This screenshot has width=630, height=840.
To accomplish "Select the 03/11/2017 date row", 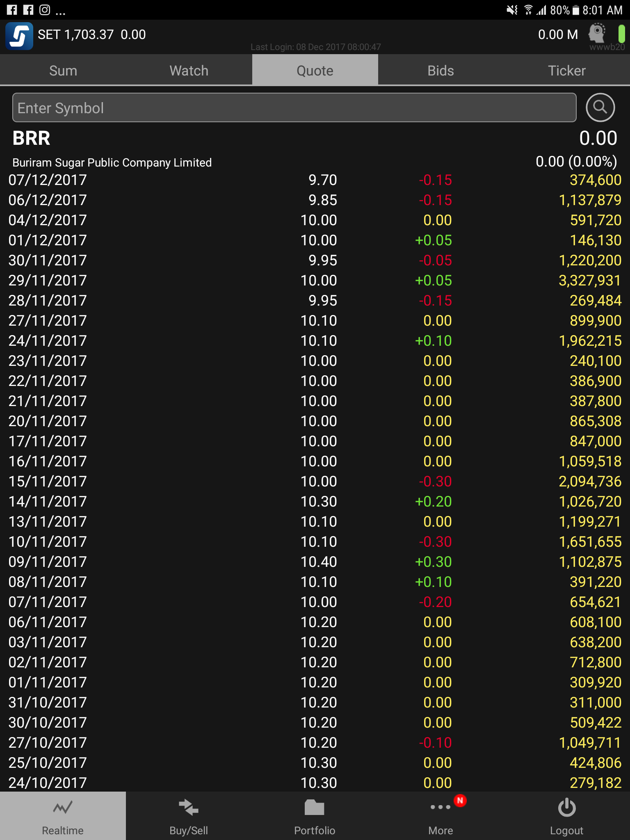I will 315,642.
